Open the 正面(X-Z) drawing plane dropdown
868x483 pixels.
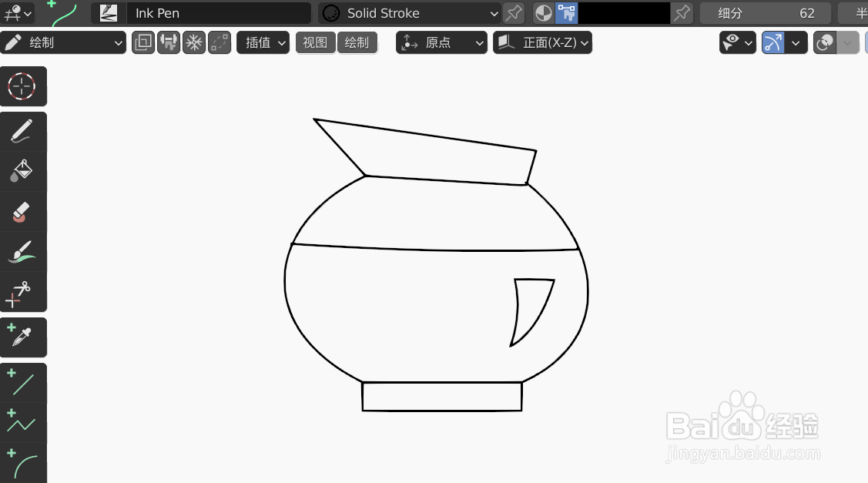[542, 42]
